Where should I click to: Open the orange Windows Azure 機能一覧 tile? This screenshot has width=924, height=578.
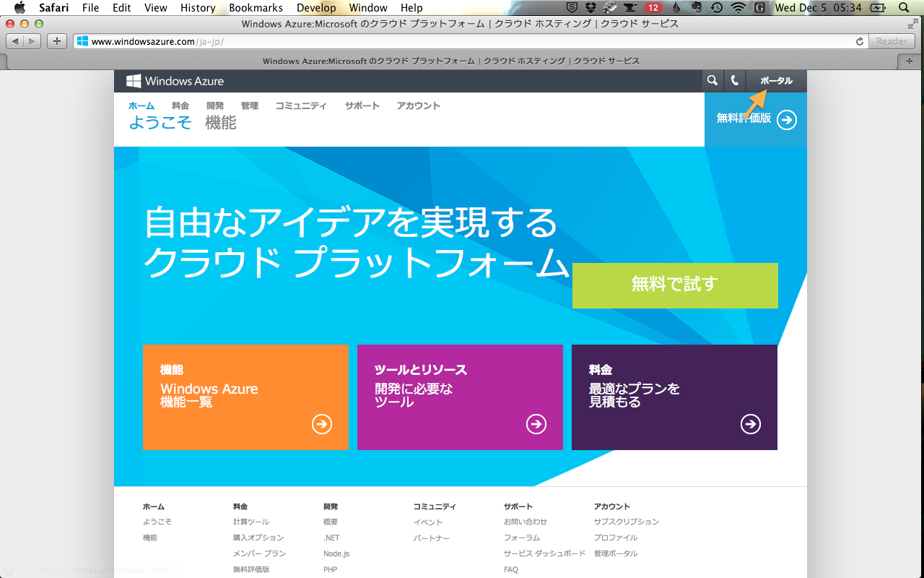click(x=245, y=397)
